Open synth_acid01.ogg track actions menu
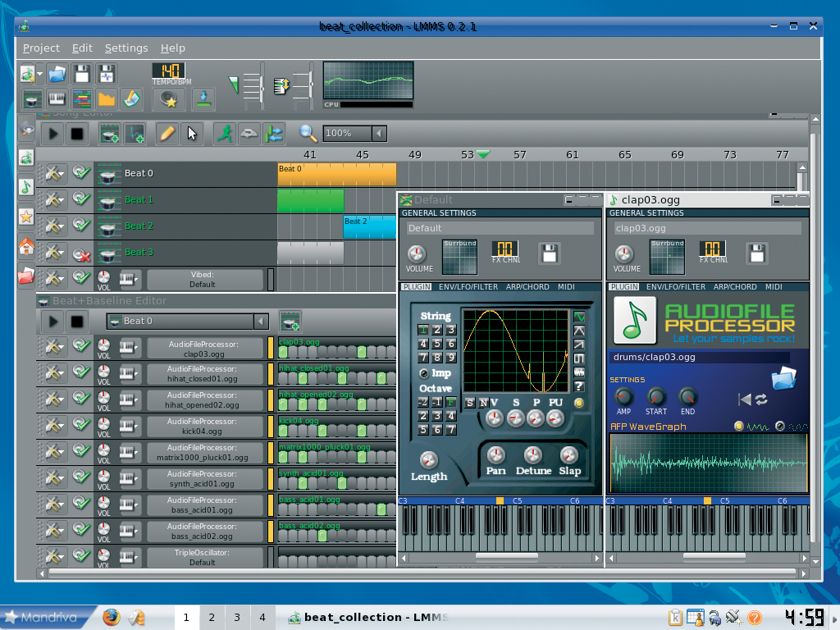Image resolution: width=840 pixels, height=630 pixels. (54, 478)
